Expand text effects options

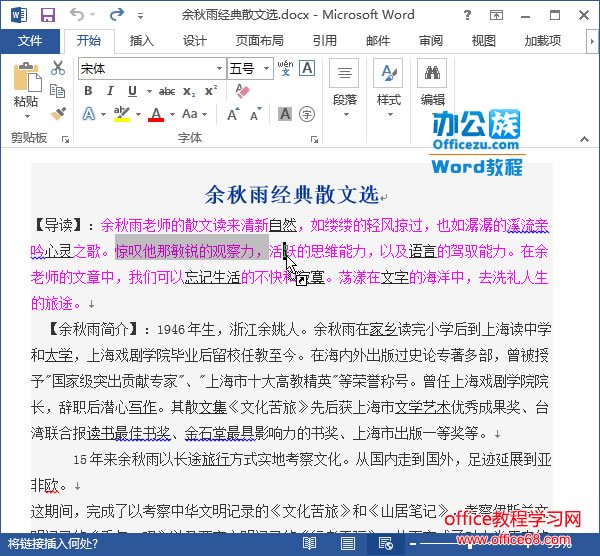103,114
